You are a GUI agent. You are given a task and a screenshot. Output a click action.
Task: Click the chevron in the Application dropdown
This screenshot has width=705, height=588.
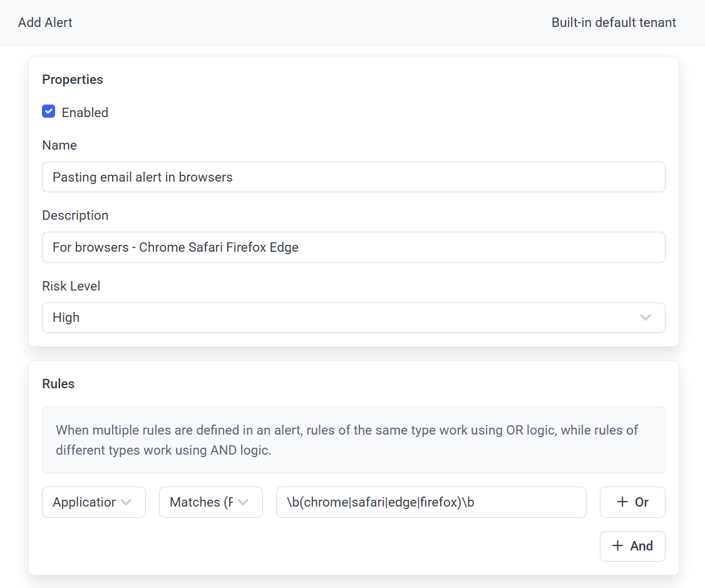(126, 502)
